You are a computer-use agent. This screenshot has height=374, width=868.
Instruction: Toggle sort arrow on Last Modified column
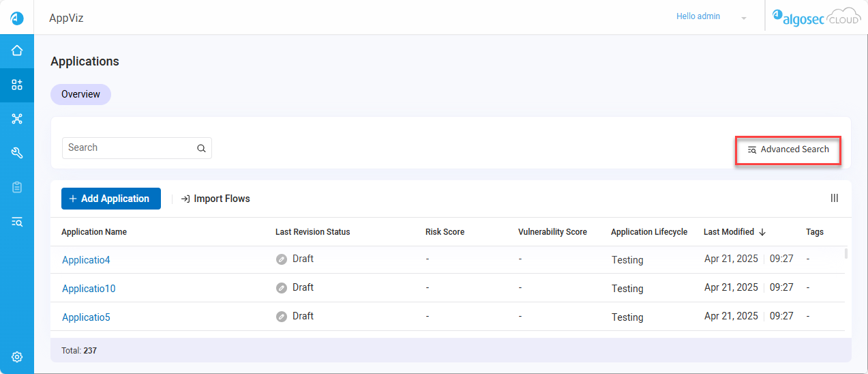pyautogui.click(x=762, y=232)
